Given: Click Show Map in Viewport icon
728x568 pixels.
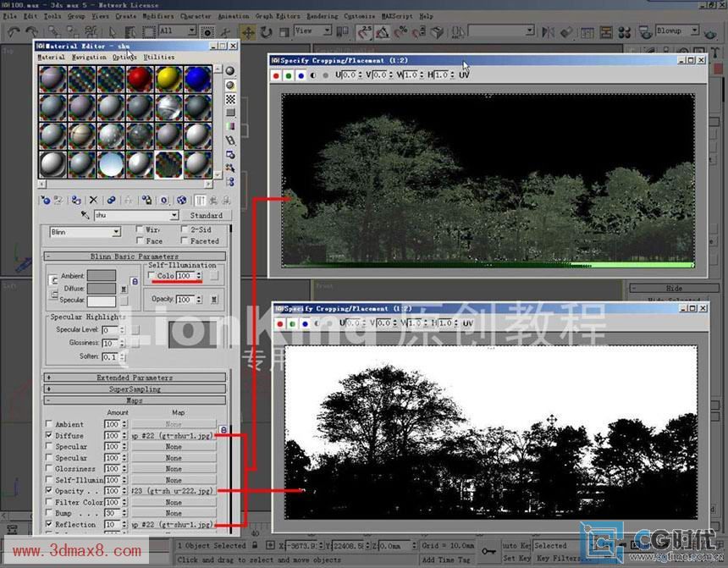Looking at the screenshot, I should [181, 200].
